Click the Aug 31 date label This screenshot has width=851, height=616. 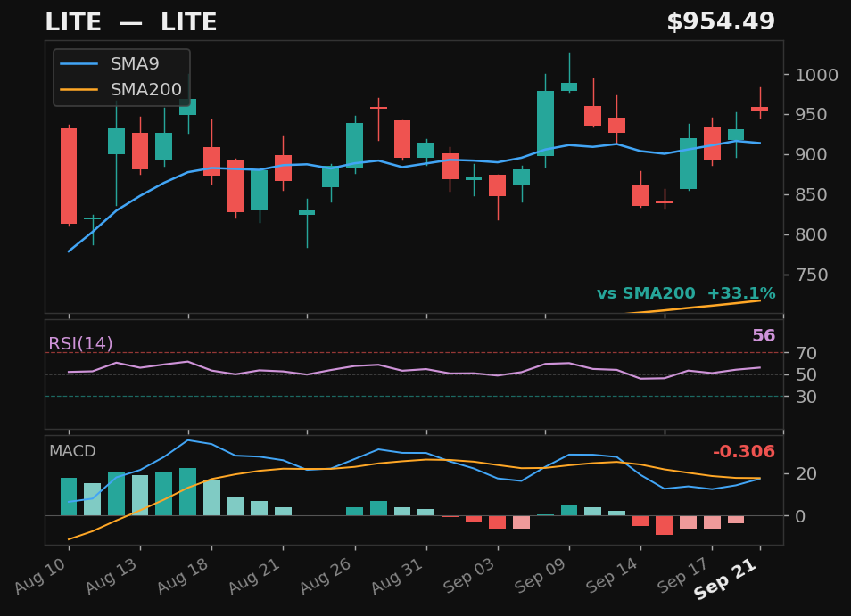click(398, 576)
